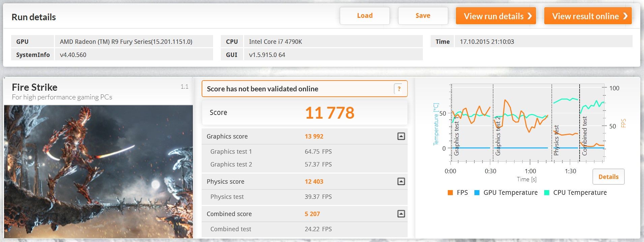This screenshot has height=242, width=644.
Task: Click the question mark help icon
Action: point(399,89)
